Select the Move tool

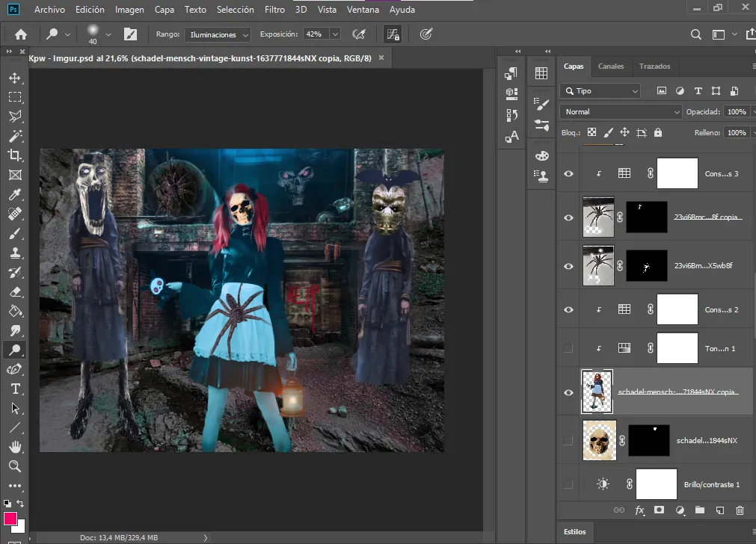(x=15, y=78)
